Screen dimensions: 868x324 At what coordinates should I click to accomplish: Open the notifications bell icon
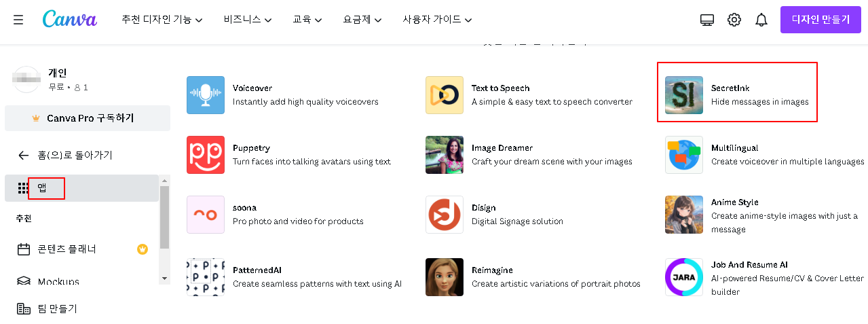761,20
